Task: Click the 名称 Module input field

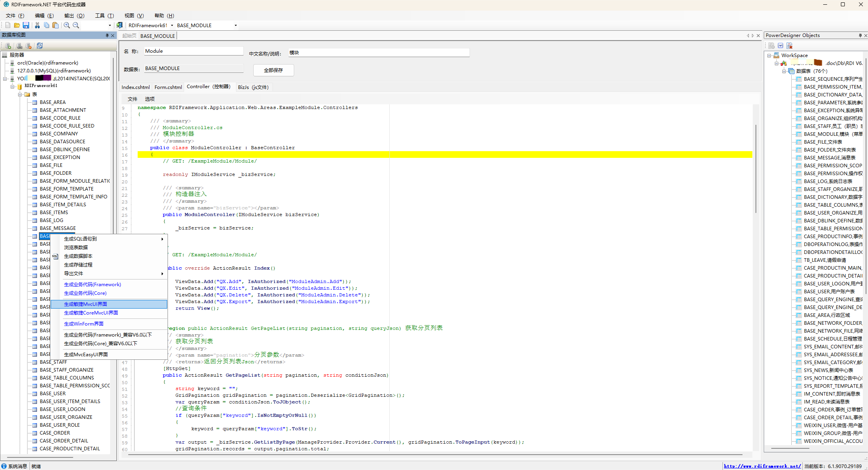Action: (x=193, y=51)
